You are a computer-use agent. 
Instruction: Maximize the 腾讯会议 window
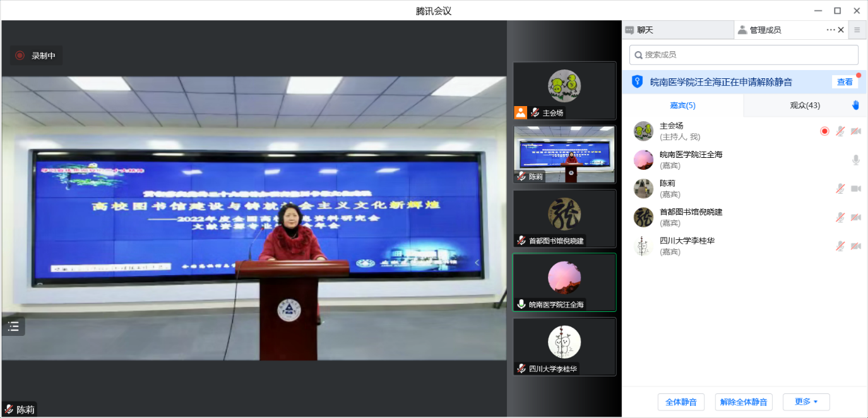837,11
